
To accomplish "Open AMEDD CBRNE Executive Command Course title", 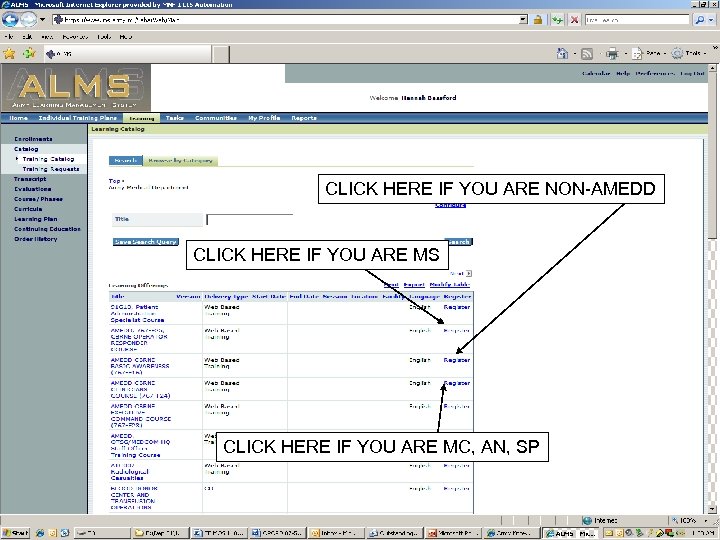I will (141, 416).
